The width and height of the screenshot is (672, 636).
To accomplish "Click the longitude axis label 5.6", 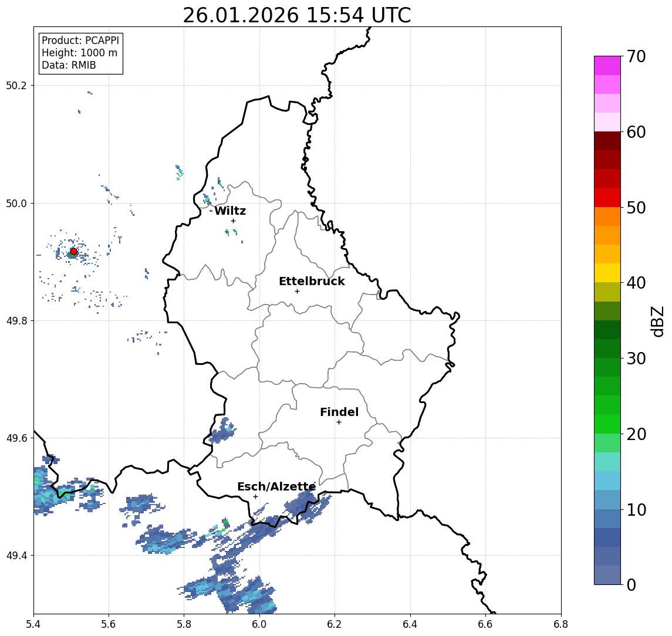I will pos(109,624).
